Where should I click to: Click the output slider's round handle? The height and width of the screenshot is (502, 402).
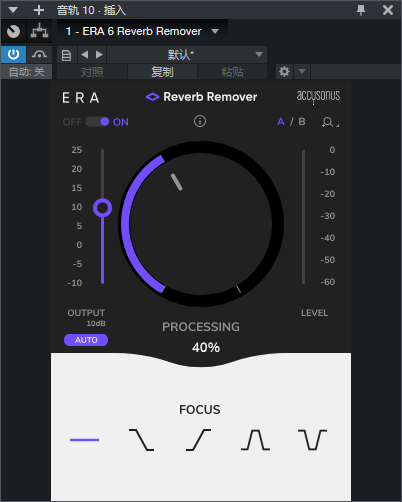(102, 208)
